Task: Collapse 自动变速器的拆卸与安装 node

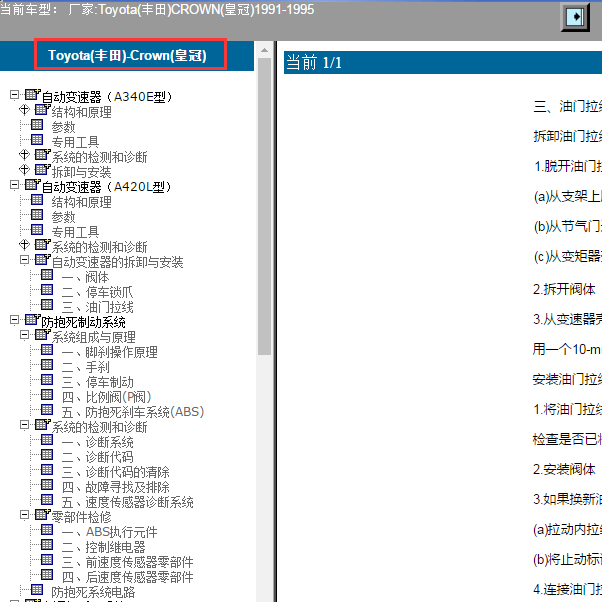Action: pyautogui.click(x=25, y=260)
